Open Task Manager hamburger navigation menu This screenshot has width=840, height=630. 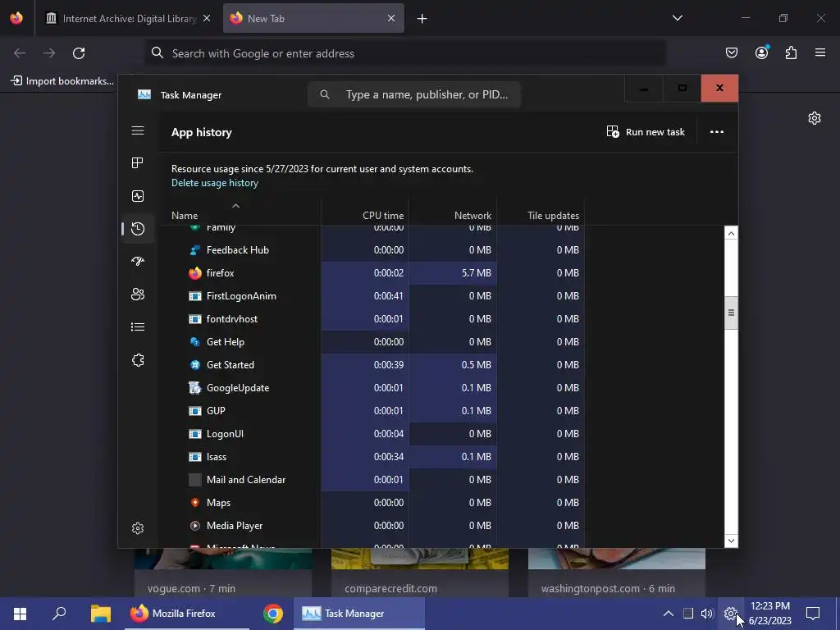click(138, 130)
